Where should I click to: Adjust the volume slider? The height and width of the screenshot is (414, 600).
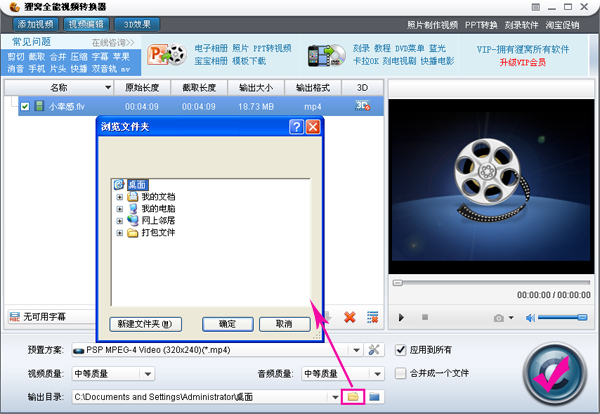pyautogui.click(x=562, y=317)
